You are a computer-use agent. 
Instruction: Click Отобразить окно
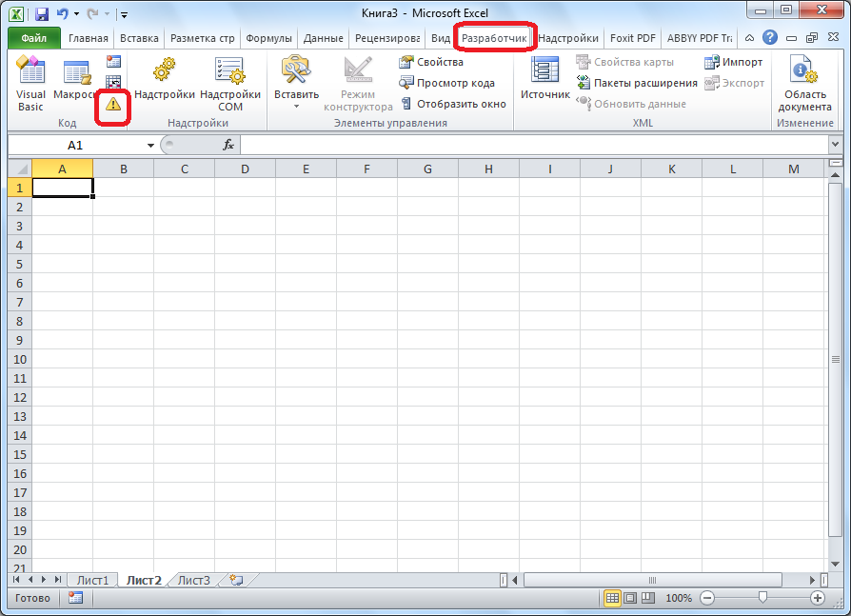(x=453, y=104)
